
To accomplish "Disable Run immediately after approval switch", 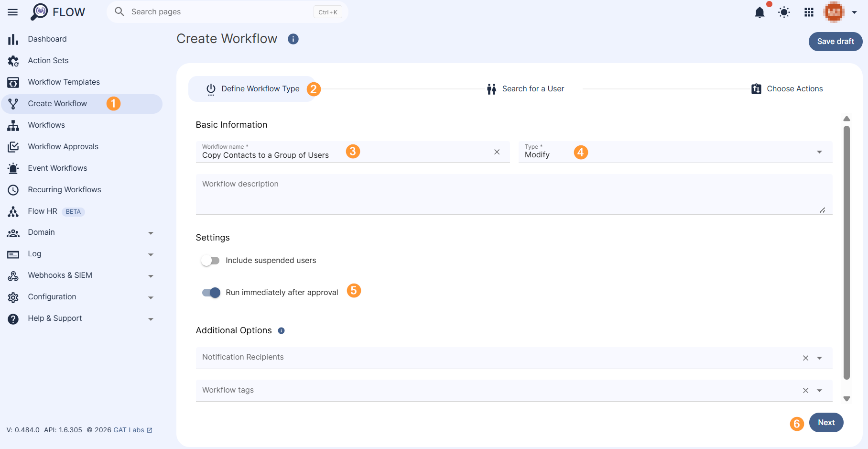I will [211, 293].
